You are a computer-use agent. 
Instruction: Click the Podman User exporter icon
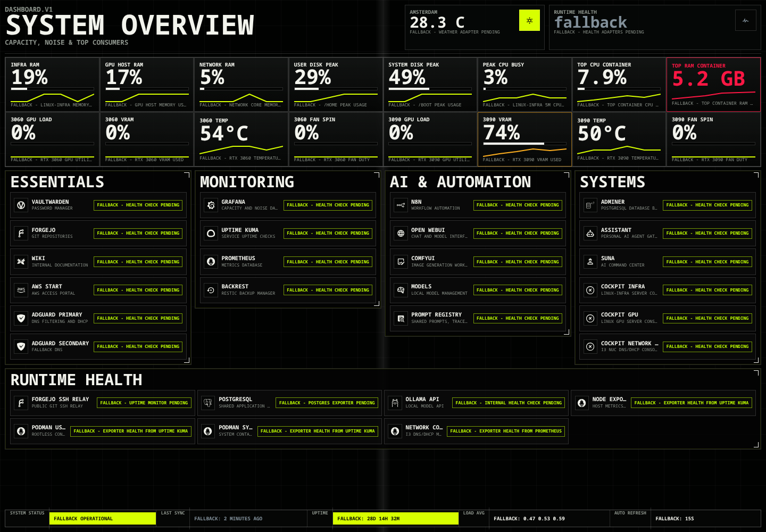tap(21, 431)
